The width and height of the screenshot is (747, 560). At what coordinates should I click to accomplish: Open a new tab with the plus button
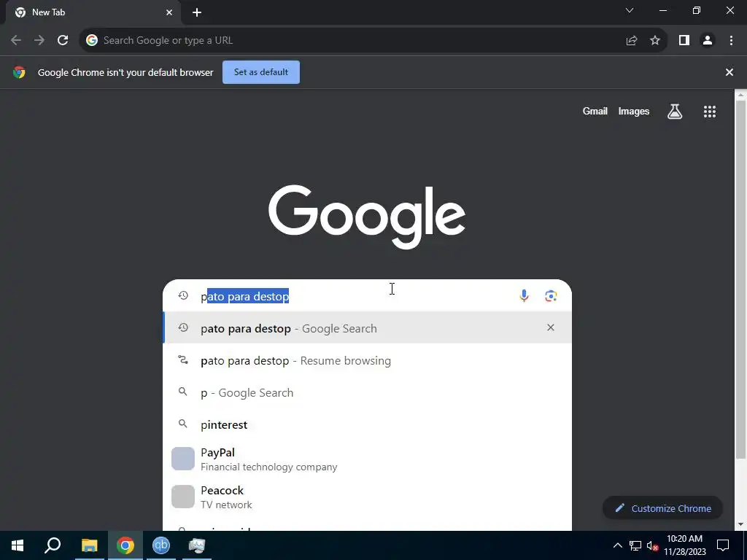coord(197,12)
